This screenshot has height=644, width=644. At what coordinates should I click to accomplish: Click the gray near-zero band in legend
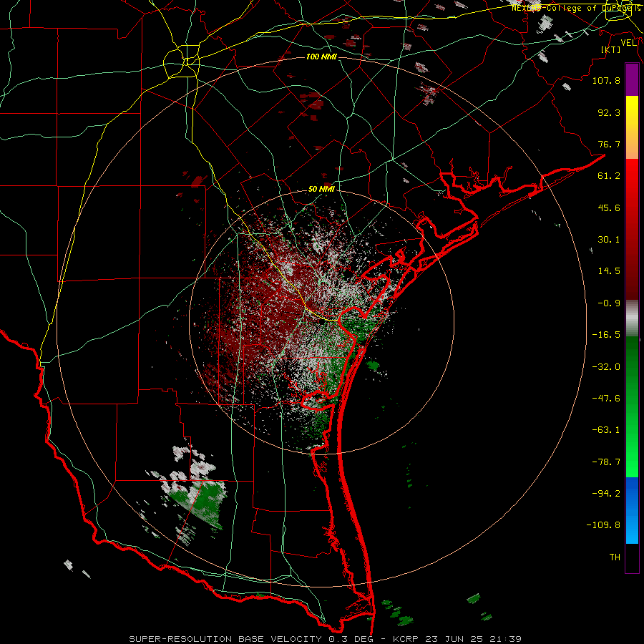tap(632, 318)
